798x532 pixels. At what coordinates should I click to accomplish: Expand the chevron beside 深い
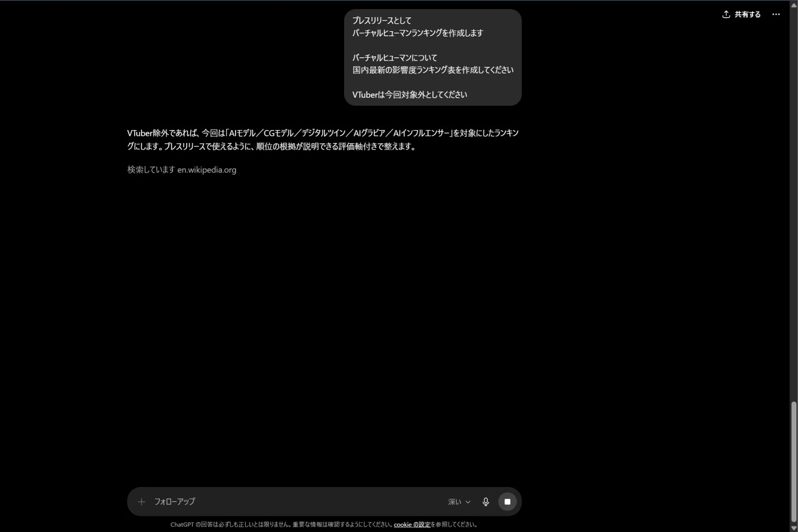468,502
